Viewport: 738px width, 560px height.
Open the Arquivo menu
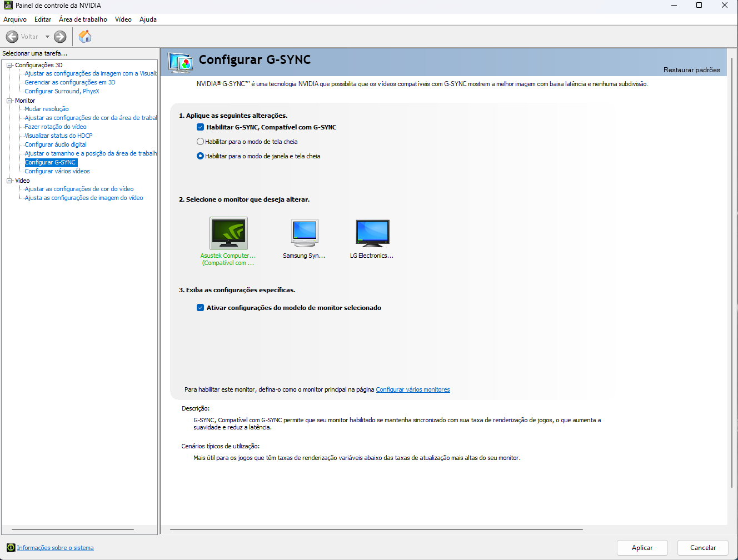[x=15, y=19]
